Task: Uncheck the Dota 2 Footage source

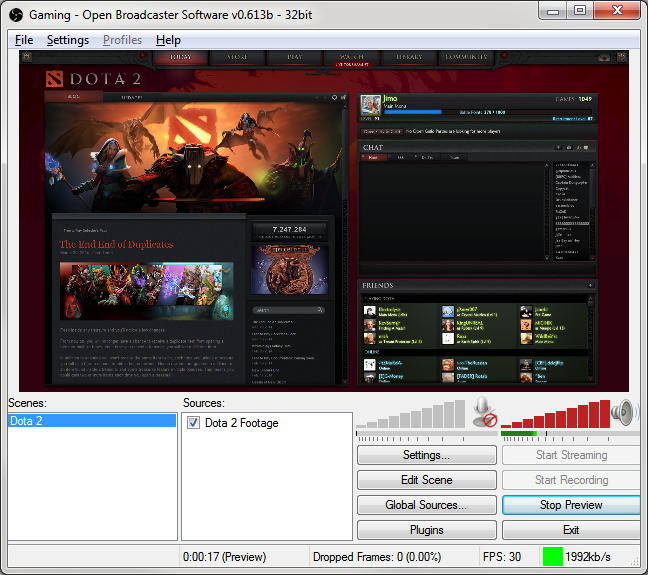Action: pyautogui.click(x=193, y=422)
